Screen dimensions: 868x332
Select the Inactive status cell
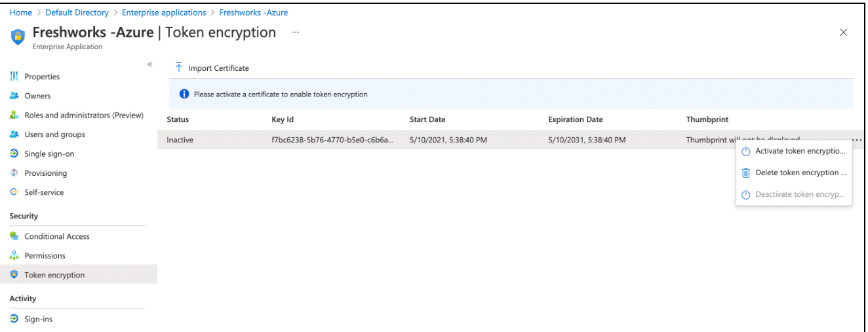[x=180, y=140]
